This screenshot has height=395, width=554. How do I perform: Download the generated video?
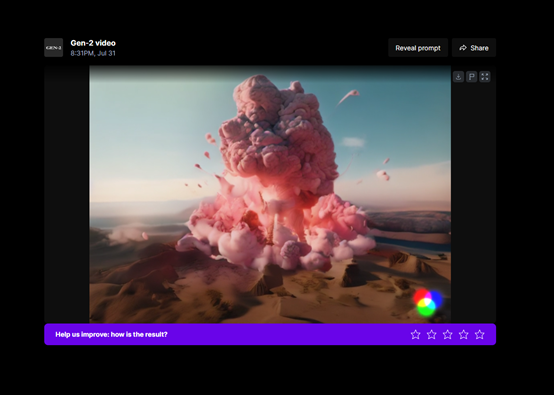[x=458, y=77]
